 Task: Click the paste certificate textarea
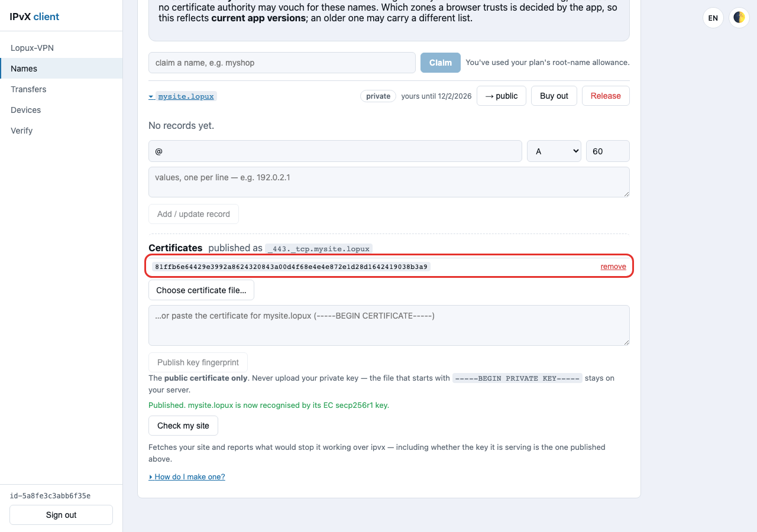coord(389,325)
